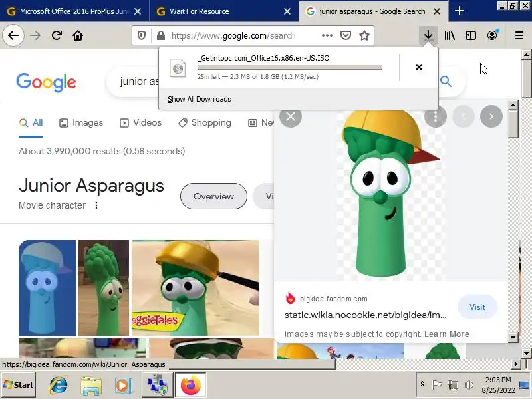The height and width of the screenshot is (399, 532).
Task: Show hidden system tray icons
Action: tap(422, 384)
